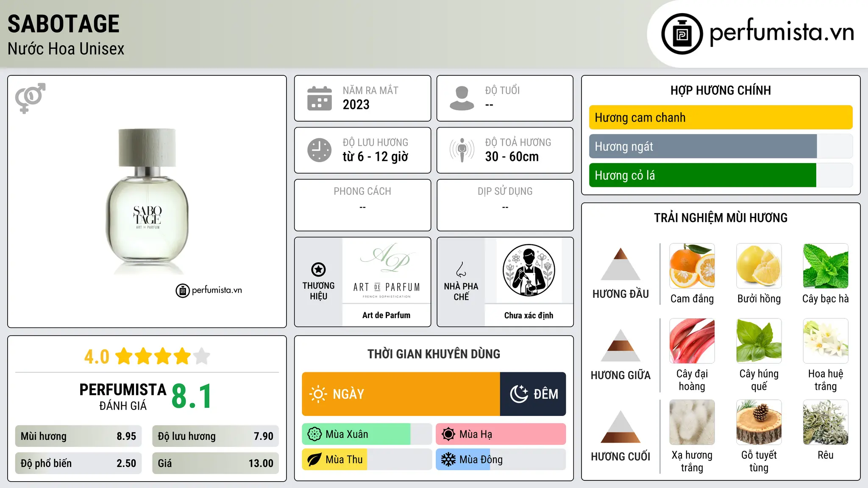868x488 pixels.
Task: Click the first yellow rating star
Action: (124, 356)
